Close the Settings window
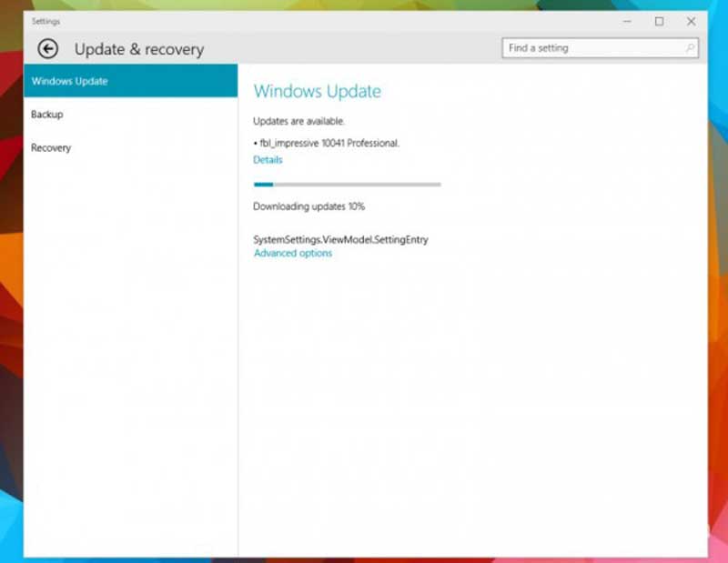The height and width of the screenshot is (563, 728). pyautogui.click(x=691, y=21)
